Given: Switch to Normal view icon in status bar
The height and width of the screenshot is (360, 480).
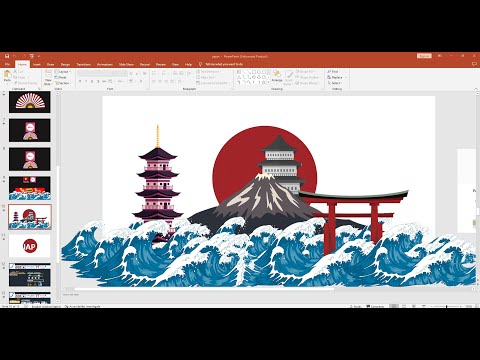Looking at the screenshot, I should coord(394,306).
